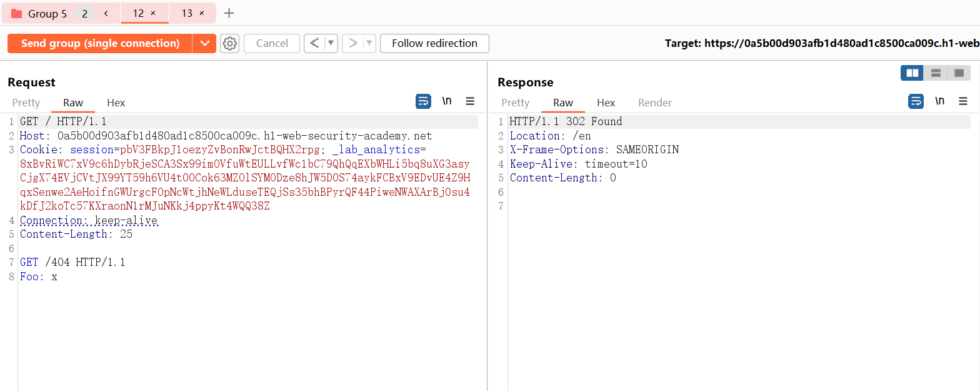This screenshot has height=391, width=980.
Task: Show non-printable characters in Response panel
Action: click(x=939, y=101)
